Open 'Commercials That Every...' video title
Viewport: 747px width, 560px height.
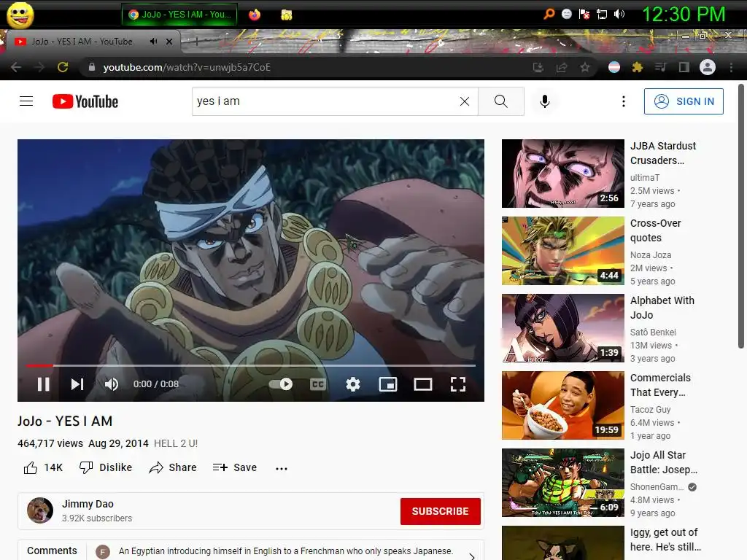click(x=660, y=385)
